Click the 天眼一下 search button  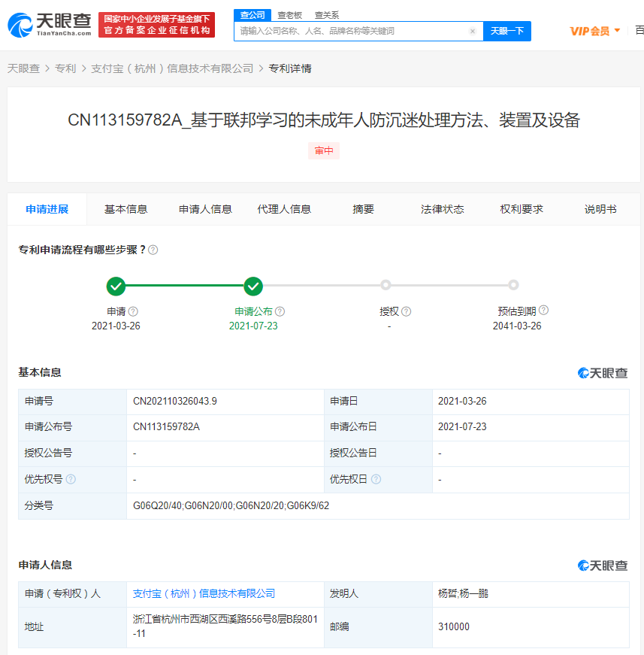tap(507, 31)
